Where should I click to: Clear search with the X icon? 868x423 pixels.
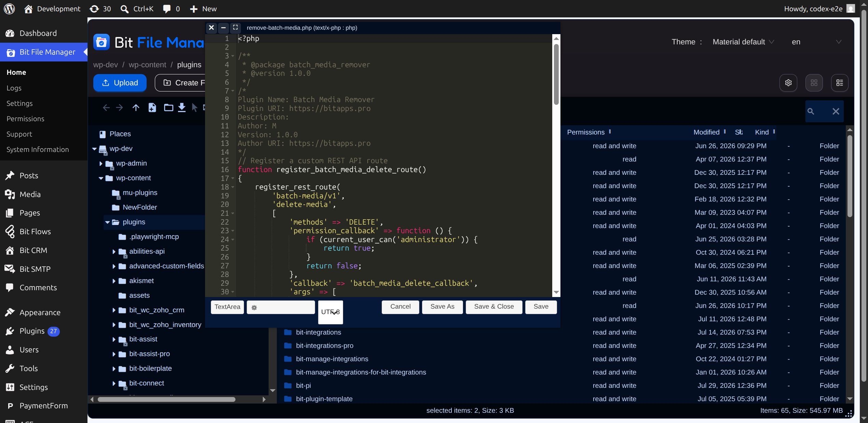836,111
